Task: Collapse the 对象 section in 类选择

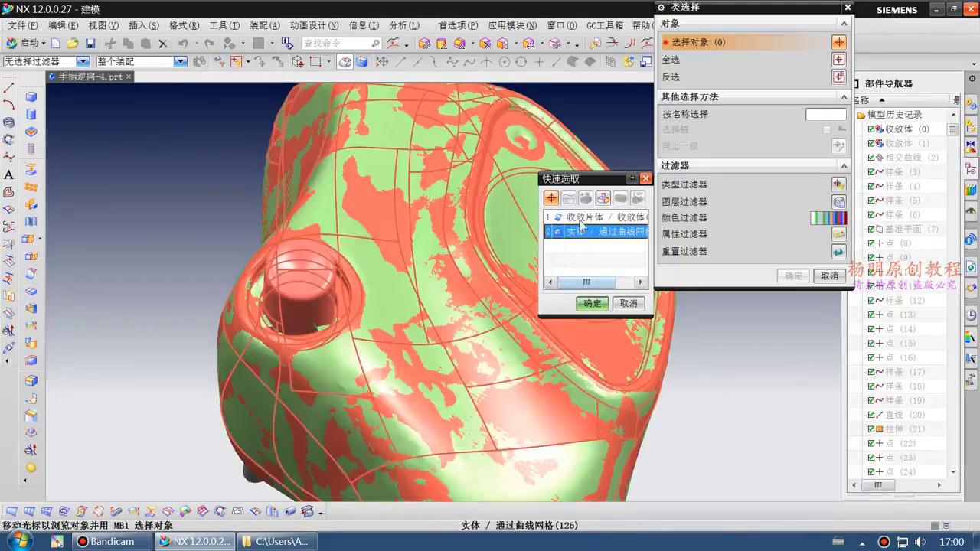Action: point(843,23)
